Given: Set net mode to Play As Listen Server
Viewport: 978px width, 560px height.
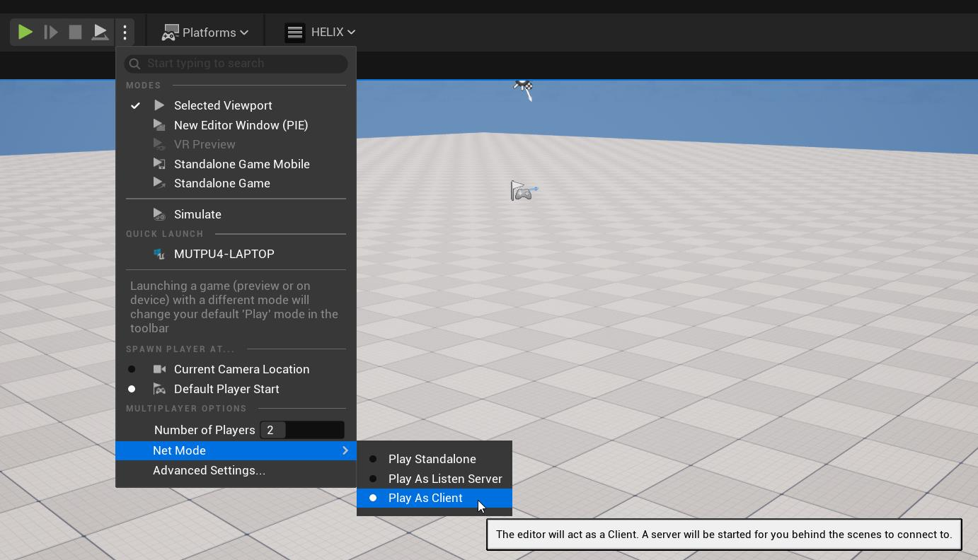Looking at the screenshot, I should click(x=444, y=479).
